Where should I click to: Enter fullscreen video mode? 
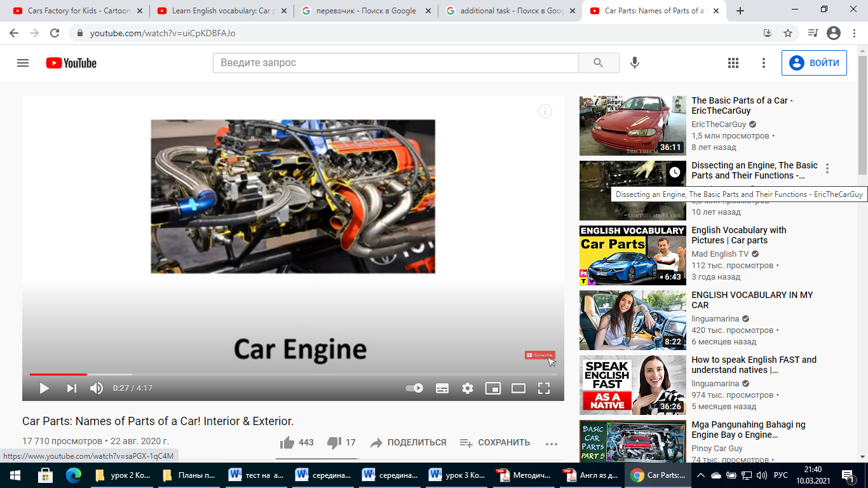point(544,388)
